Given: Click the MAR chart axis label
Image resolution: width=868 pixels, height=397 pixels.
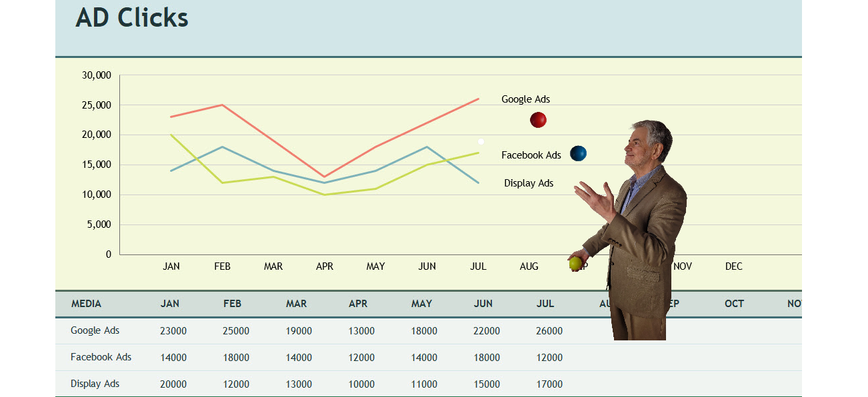Looking at the screenshot, I should (x=273, y=266).
